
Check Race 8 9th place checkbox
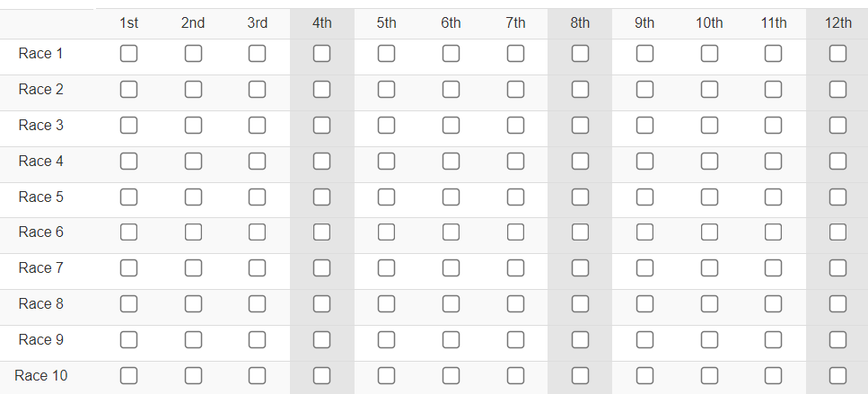click(644, 303)
